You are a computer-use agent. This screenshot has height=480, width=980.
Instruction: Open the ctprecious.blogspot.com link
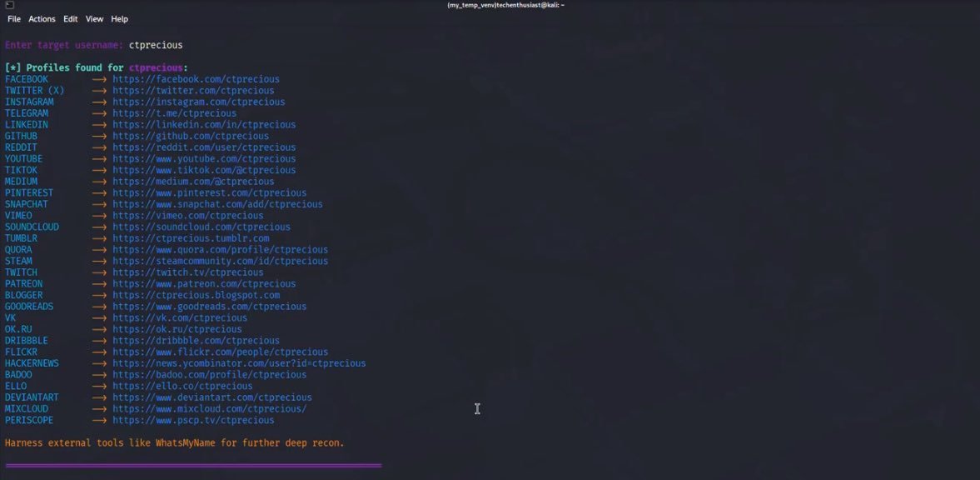[x=196, y=295]
